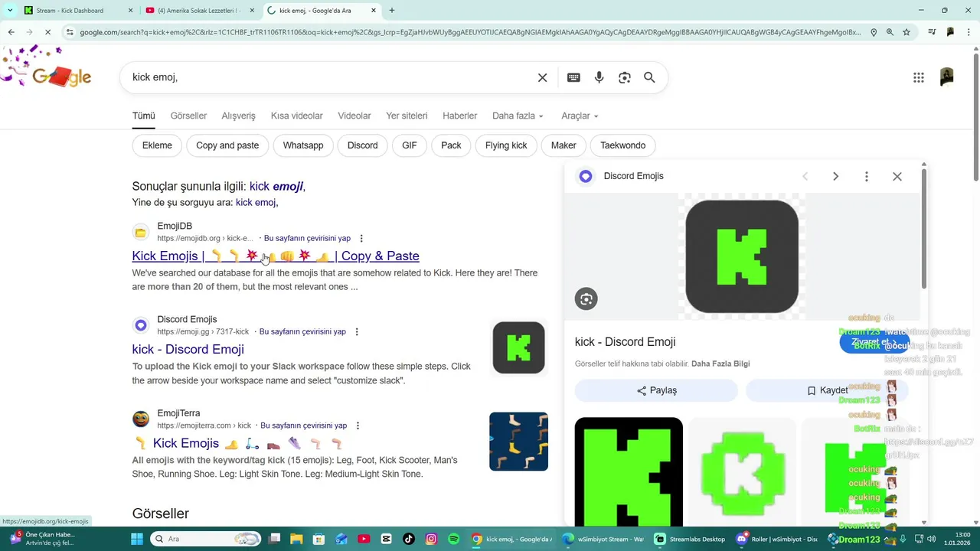980x551 pixels.
Task: Open the legs thumbnail beside EmojiTerra result
Action: (x=519, y=442)
